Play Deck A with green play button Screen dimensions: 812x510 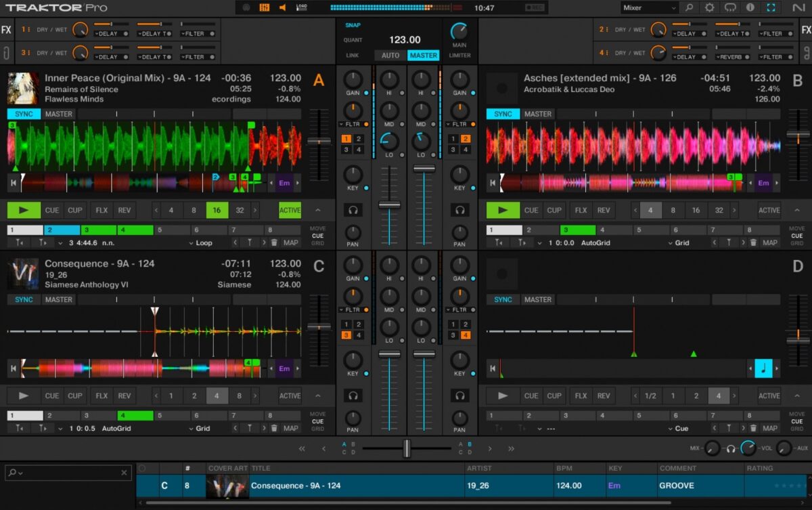click(24, 210)
